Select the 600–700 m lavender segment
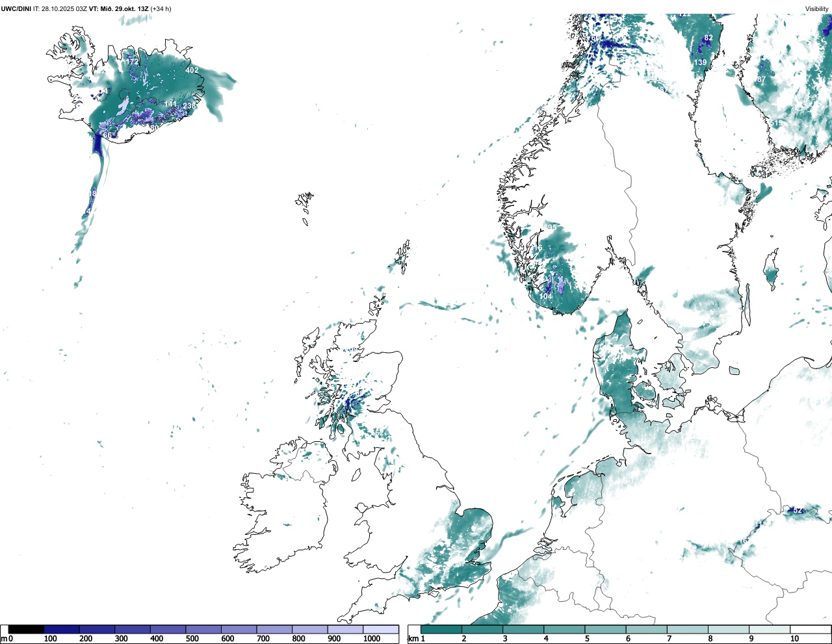Screen dimensions: 832x644 click(x=239, y=629)
